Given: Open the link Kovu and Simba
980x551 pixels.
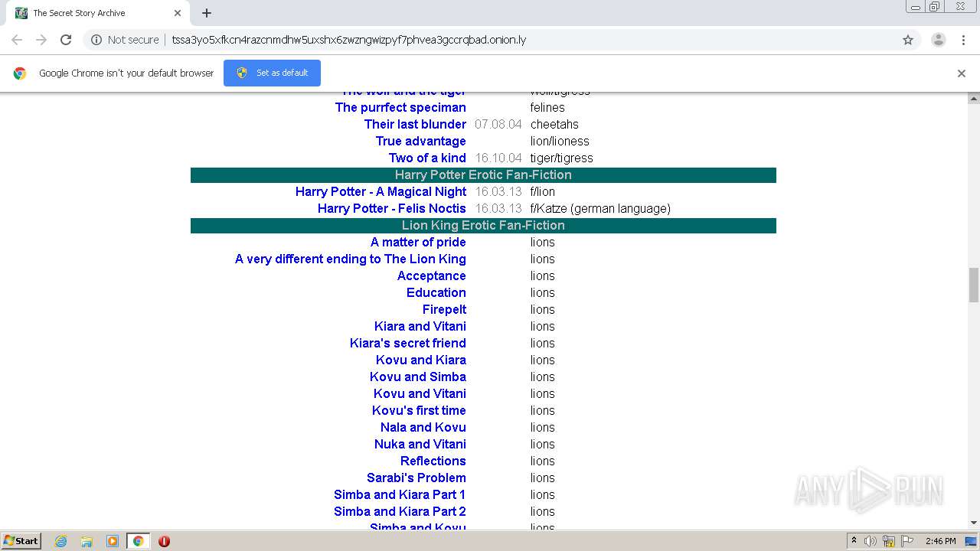Looking at the screenshot, I should point(417,377).
